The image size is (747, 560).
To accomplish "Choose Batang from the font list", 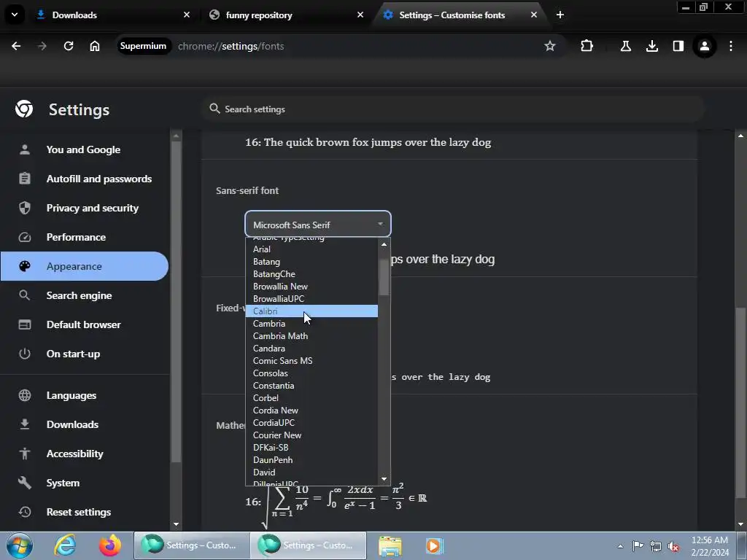I will [311, 262].
